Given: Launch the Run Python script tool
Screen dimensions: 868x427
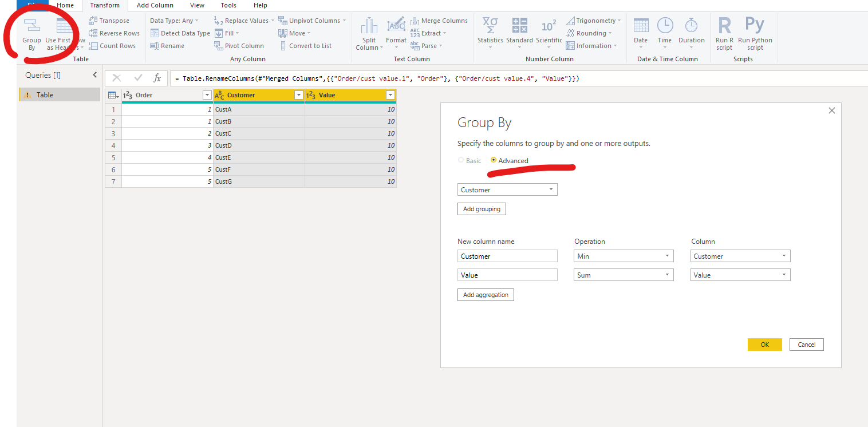Looking at the screenshot, I should tap(755, 34).
